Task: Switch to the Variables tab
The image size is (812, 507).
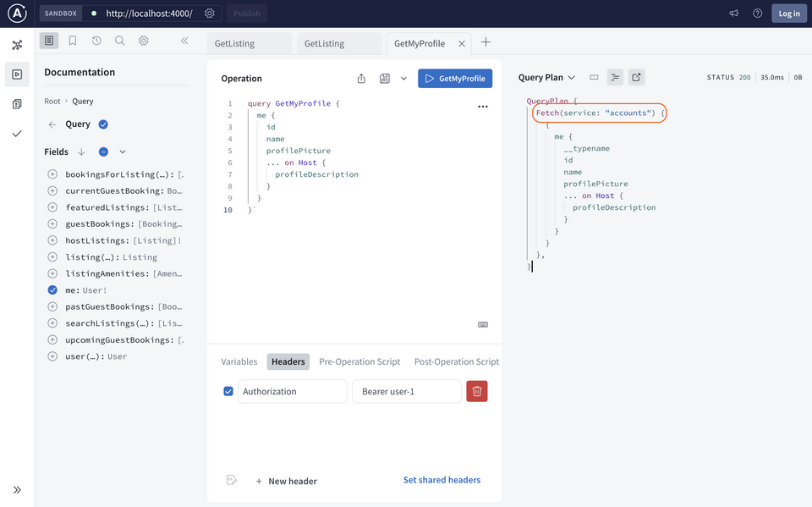Action: click(x=239, y=361)
